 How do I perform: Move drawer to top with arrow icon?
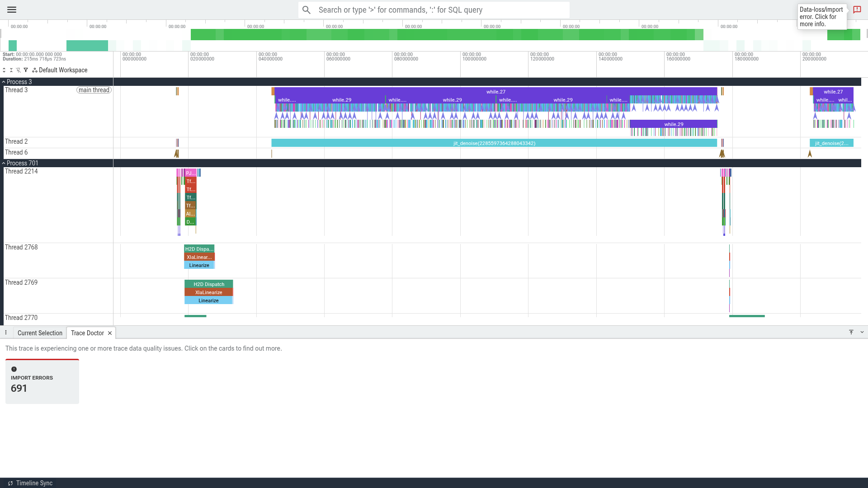(851, 332)
